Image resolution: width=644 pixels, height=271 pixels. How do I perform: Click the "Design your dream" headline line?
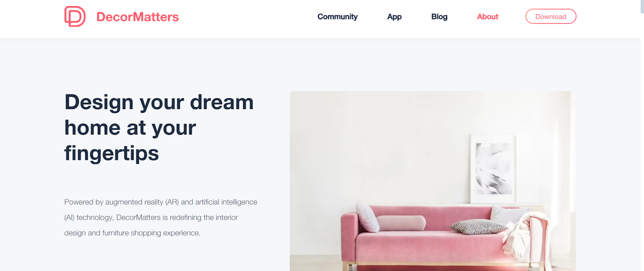point(159,102)
